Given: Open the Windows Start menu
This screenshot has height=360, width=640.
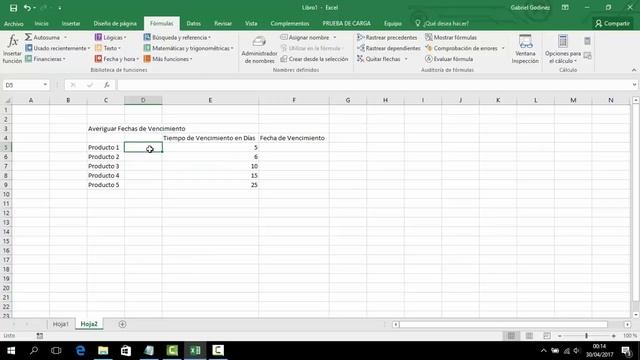Looking at the screenshot, I should point(11,350).
